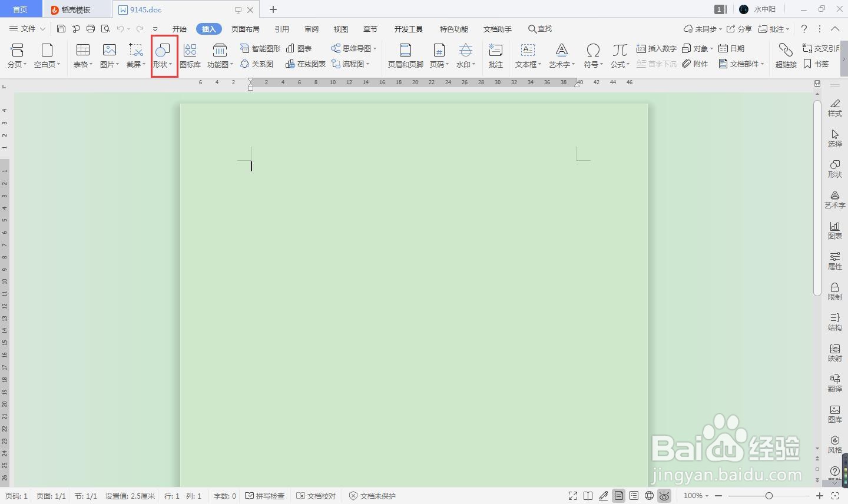Insert online chart (在线图表)

(305, 64)
